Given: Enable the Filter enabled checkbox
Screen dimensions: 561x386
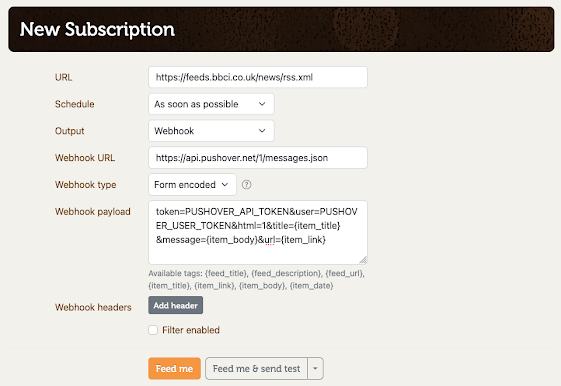Looking at the screenshot, I should [x=153, y=330].
